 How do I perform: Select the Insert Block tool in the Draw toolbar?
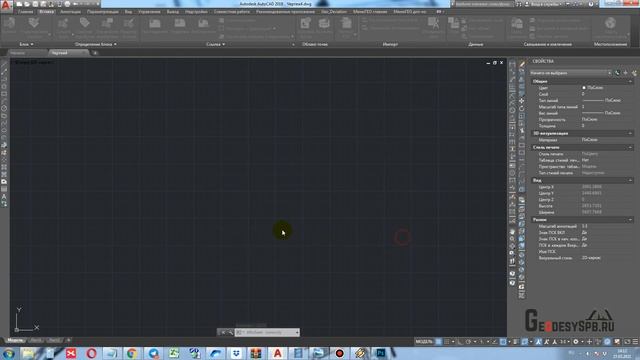4,145
